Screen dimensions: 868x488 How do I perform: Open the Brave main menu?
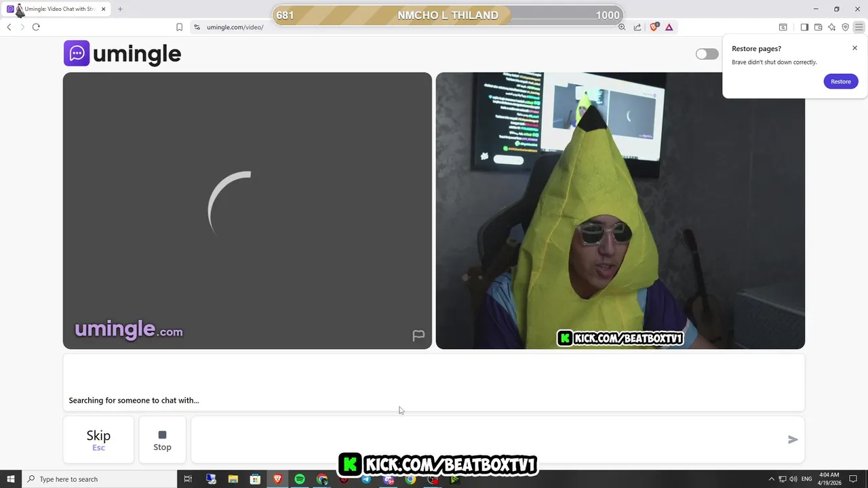coord(859,27)
